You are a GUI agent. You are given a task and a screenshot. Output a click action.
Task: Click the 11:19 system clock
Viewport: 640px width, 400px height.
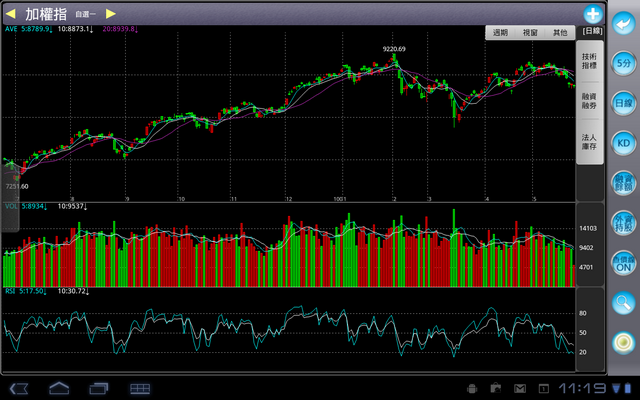click(582, 389)
